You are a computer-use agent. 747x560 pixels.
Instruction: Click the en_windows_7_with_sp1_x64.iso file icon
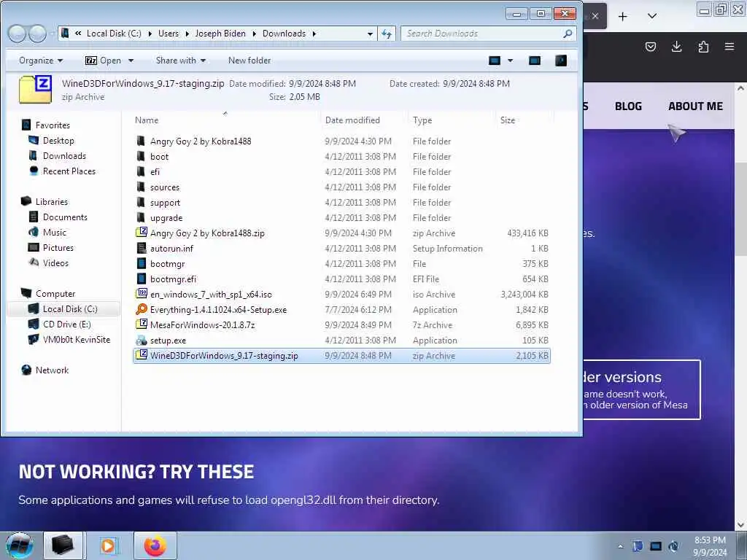click(x=142, y=294)
